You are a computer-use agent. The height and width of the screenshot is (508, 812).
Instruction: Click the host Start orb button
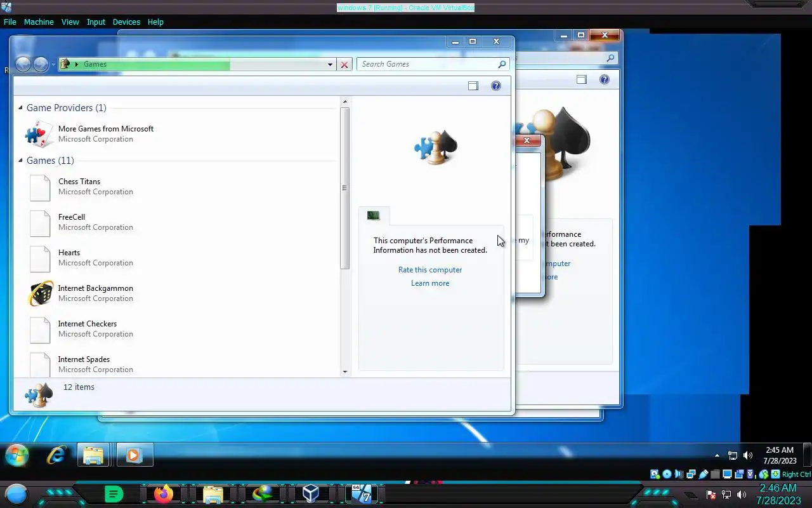(16, 494)
